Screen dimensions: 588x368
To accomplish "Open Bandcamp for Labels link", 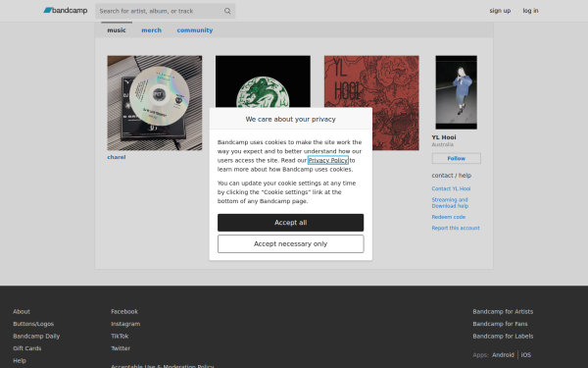I will tap(503, 336).
